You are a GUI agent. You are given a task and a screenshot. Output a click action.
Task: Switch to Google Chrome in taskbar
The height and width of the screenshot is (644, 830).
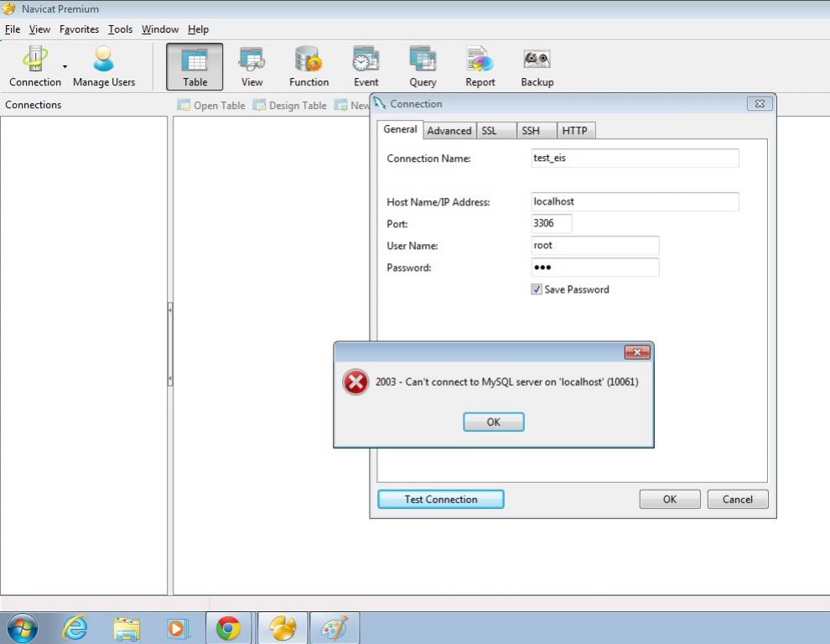click(228, 628)
